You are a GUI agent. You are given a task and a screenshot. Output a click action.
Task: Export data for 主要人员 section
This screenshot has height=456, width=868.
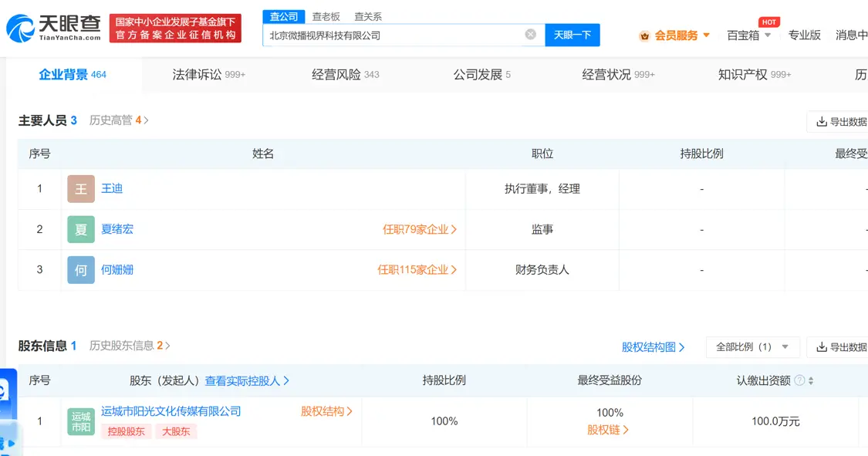(x=841, y=122)
